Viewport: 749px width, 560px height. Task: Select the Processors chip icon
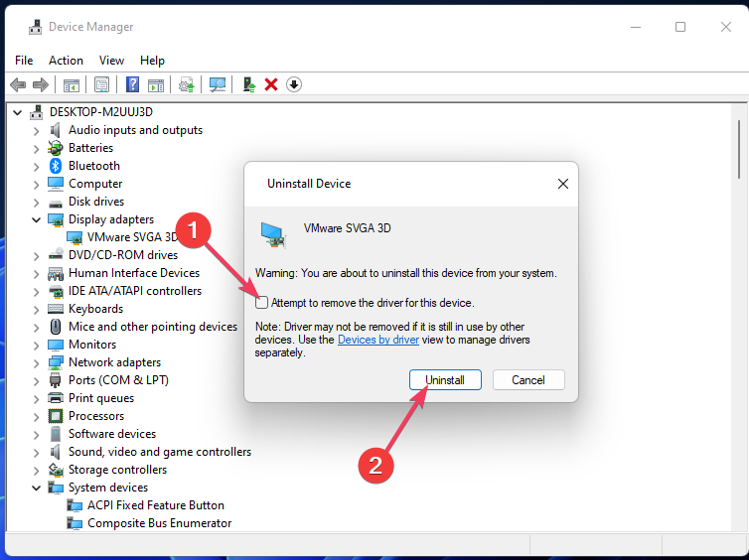click(x=56, y=416)
